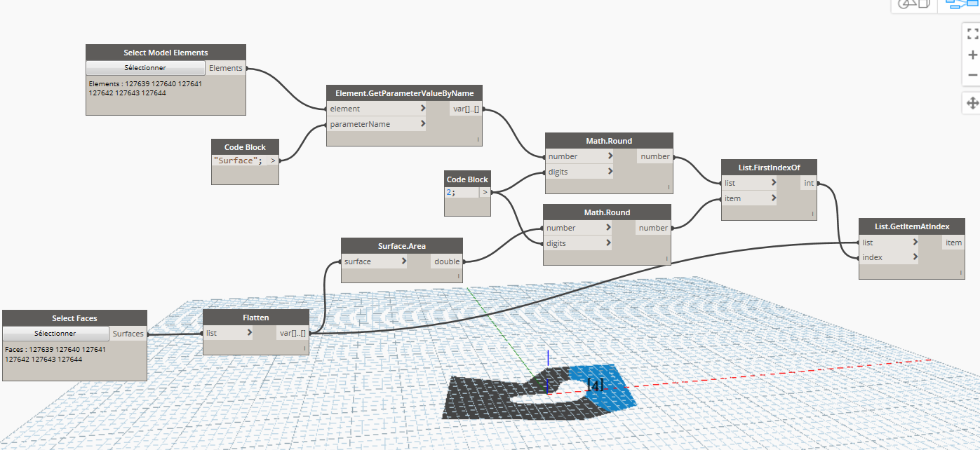Viewport: 980px width, 450px height.
Task: Select the Surface.Area node title
Action: click(x=401, y=246)
